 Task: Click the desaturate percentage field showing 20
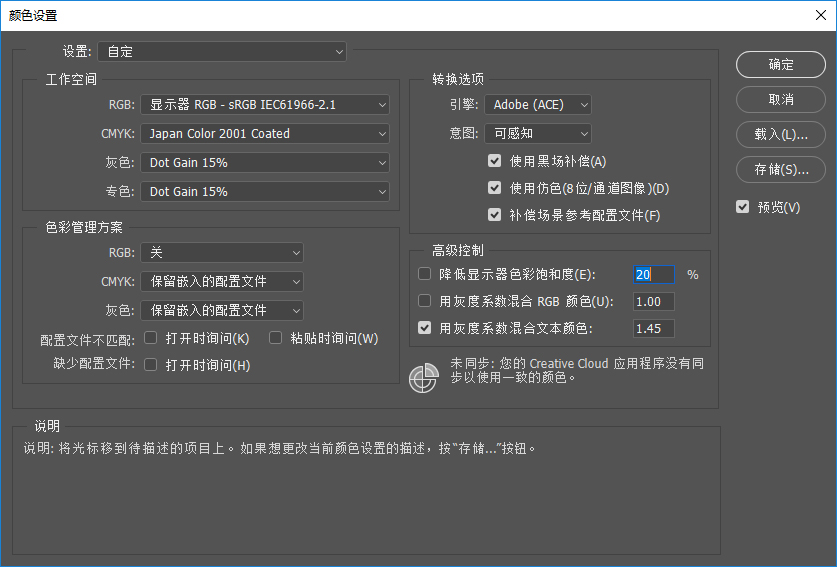tap(653, 274)
